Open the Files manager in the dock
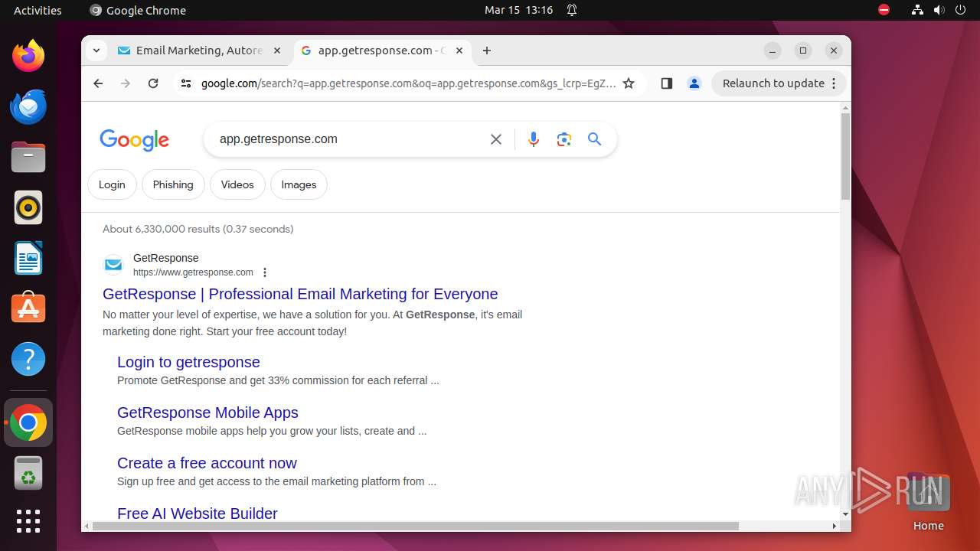Viewport: 980px width, 551px height. click(28, 157)
